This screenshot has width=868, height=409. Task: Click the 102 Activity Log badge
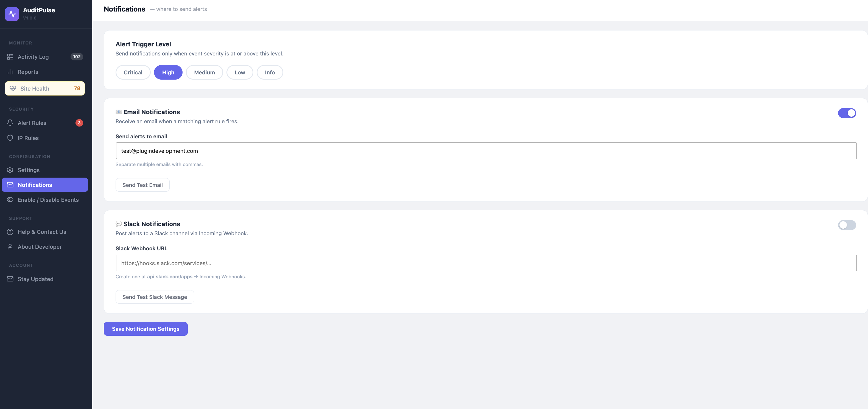pos(77,57)
